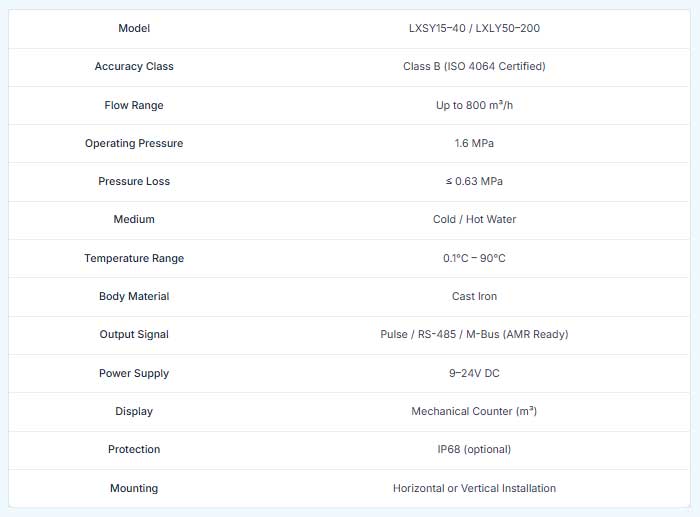
Task: Select the Horizontal or Vertical Installation cell
Action: click(x=474, y=488)
